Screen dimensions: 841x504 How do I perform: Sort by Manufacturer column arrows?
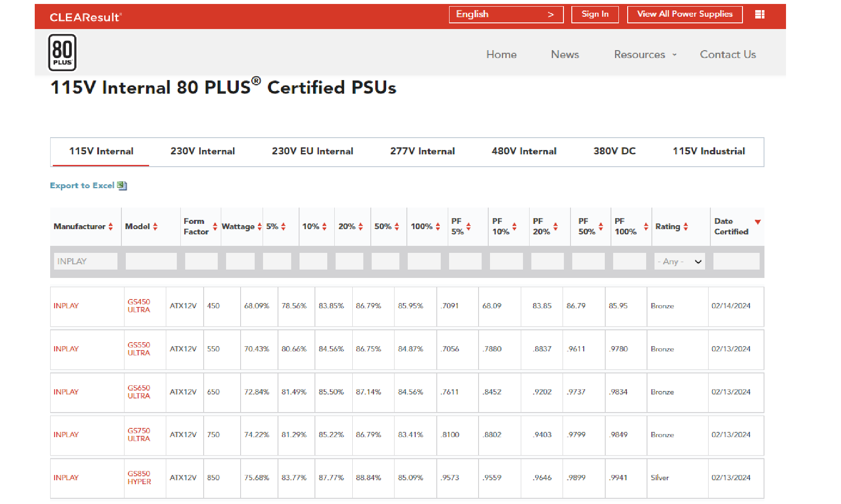pyautogui.click(x=111, y=226)
